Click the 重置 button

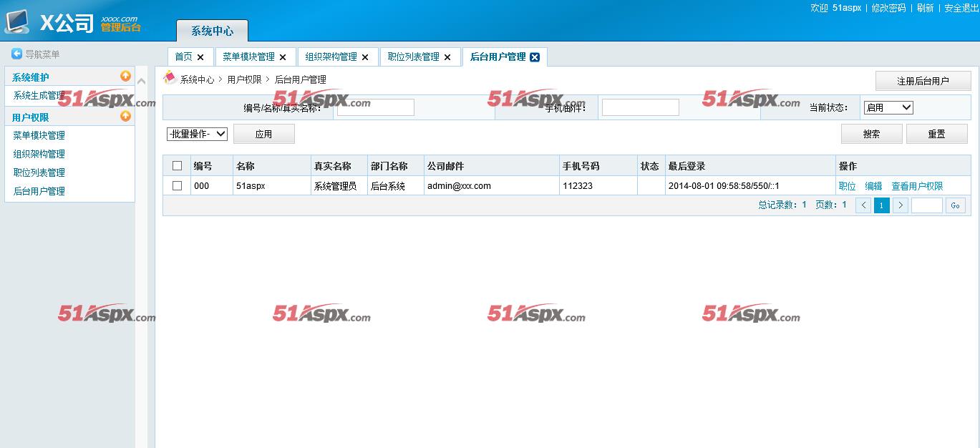point(936,134)
